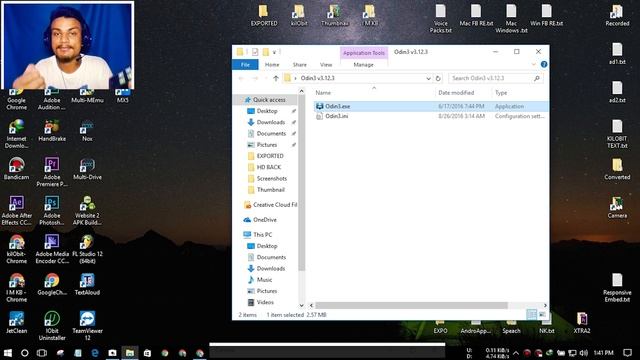Open Adobe Premiere Pro desktop shortcut
Screen dimensions: 640x360
pyautogui.click(x=52, y=172)
